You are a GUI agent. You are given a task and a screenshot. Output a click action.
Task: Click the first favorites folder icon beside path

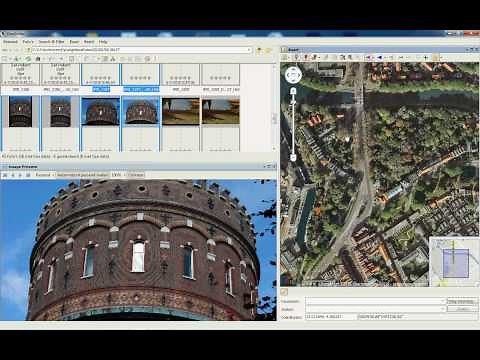point(258,50)
